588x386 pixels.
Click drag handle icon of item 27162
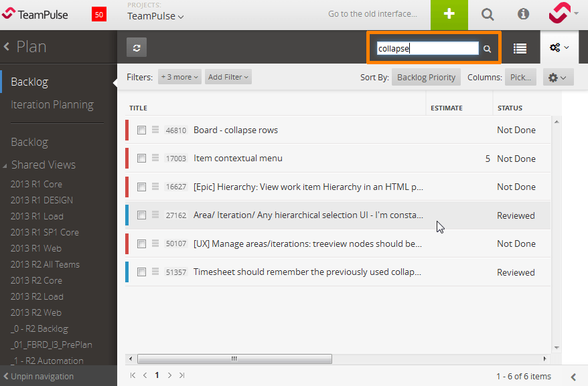155,215
